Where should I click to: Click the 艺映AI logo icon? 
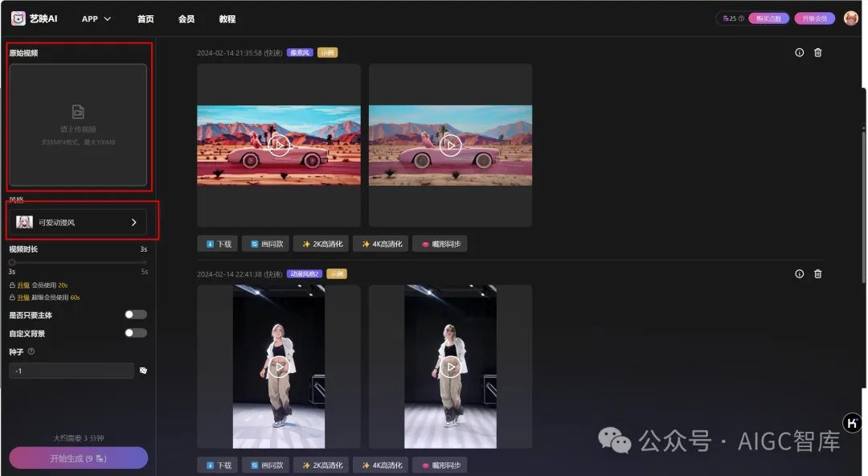(x=18, y=18)
